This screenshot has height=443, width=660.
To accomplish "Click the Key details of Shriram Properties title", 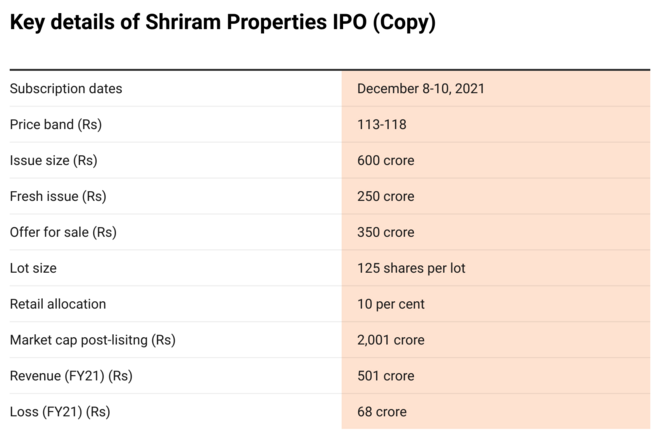I will (x=222, y=23).
